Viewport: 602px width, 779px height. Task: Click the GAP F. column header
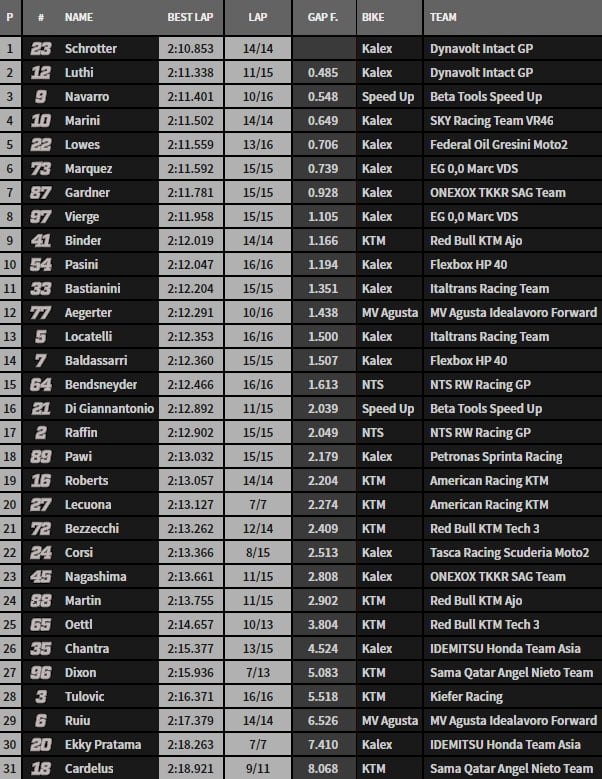click(x=321, y=18)
